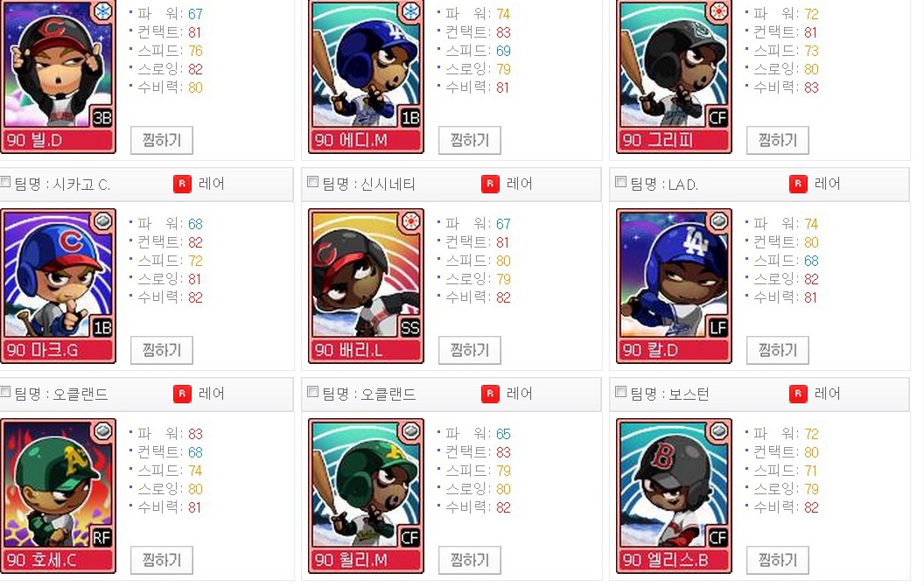
Task: Click the red R rare badge for 시카고 C.
Action: (x=182, y=184)
